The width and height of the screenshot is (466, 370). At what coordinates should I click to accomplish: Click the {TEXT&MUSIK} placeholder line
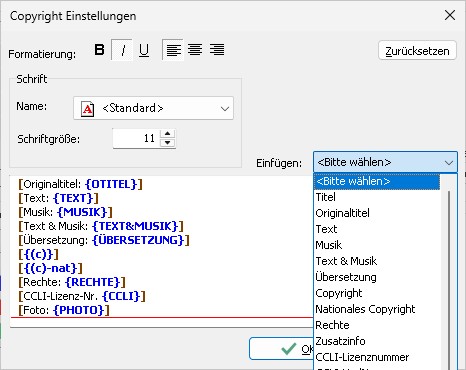coord(101,226)
